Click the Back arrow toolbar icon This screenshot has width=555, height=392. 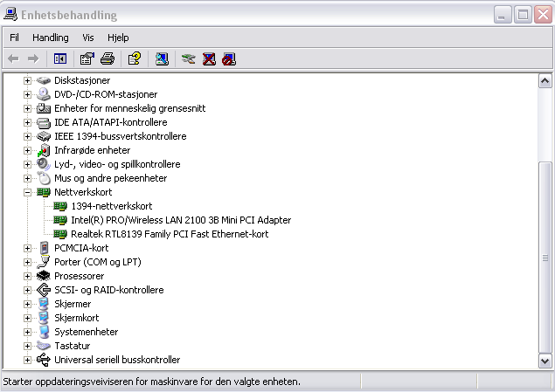coord(13,58)
